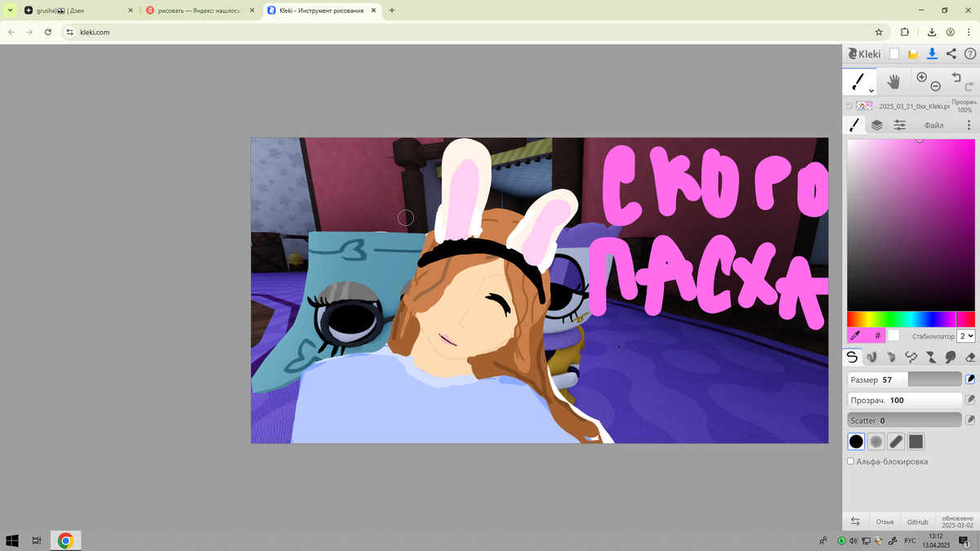Share the drawing via the share icon

[951, 54]
